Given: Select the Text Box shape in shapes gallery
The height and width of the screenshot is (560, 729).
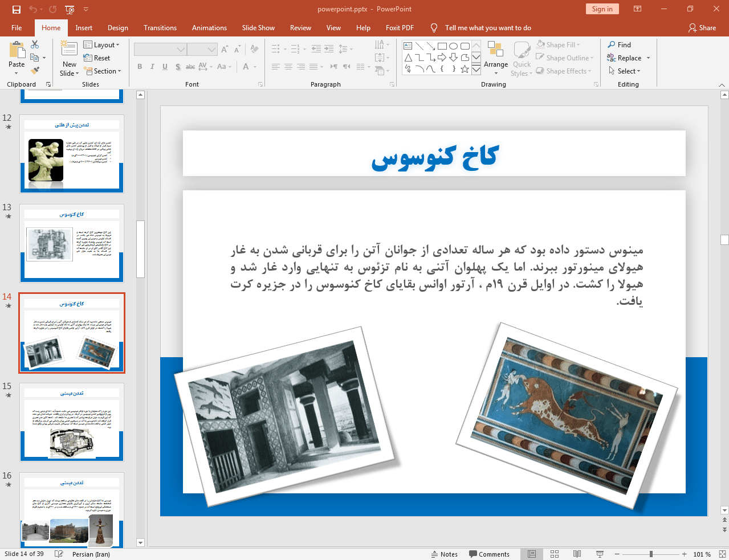Looking at the screenshot, I should 408,46.
